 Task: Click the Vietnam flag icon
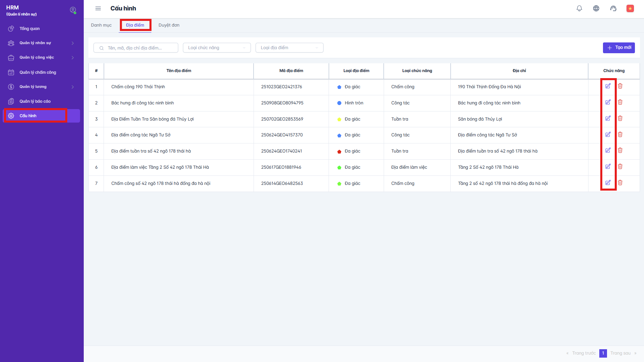click(630, 8)
